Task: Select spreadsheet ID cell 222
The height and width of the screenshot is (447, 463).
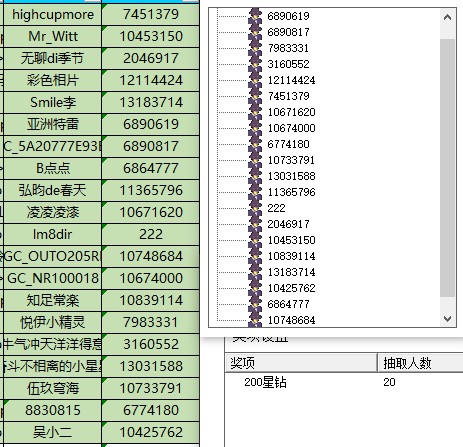Action: coord(151,234)
